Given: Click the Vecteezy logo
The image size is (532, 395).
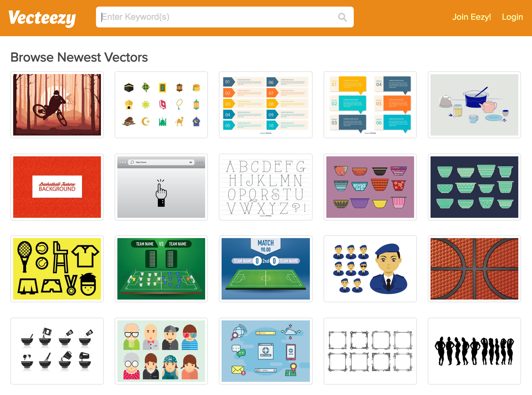Looking at the screenshot, I should pos(42,18).
